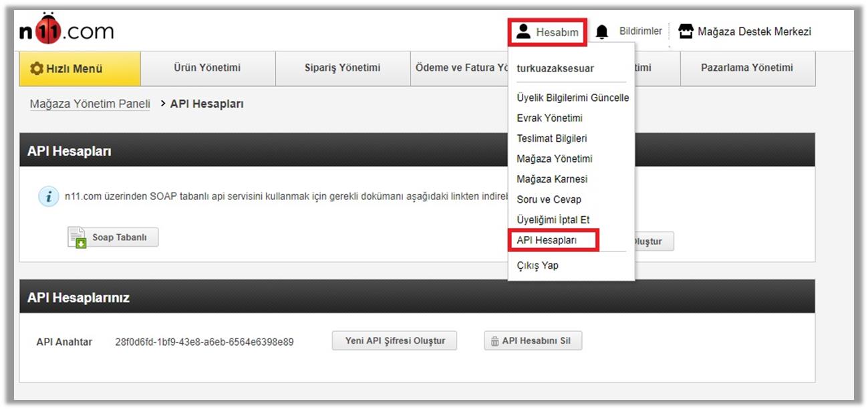Click the n11.com ladybug logo
The image size is (868, 410).
point(65,31)
